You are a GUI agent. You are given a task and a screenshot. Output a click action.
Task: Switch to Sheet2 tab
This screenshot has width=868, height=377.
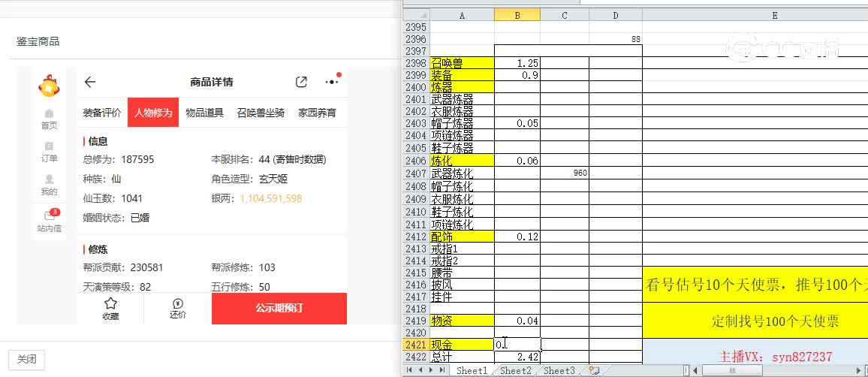click(515, 370)
